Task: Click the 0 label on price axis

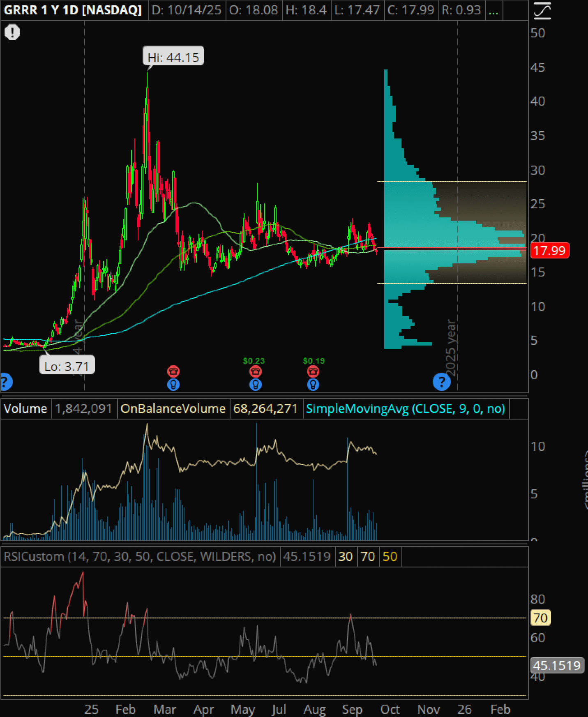Action: 534,375
